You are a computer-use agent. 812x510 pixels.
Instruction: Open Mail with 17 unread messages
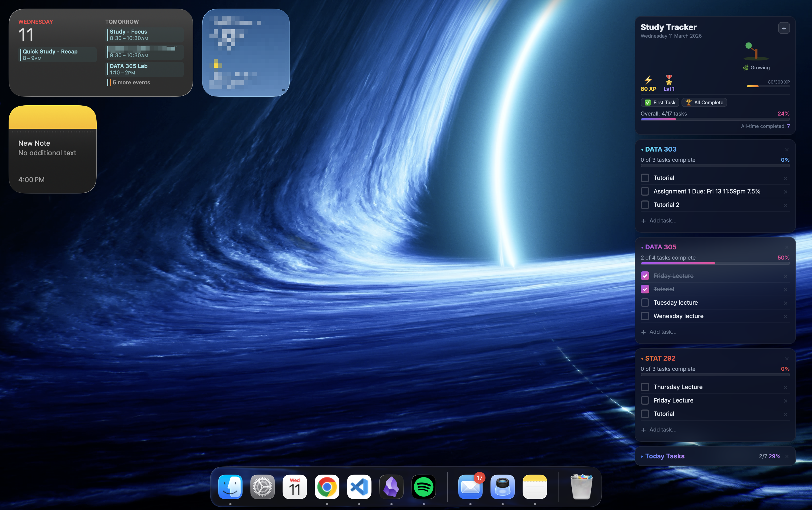point(470,487)
